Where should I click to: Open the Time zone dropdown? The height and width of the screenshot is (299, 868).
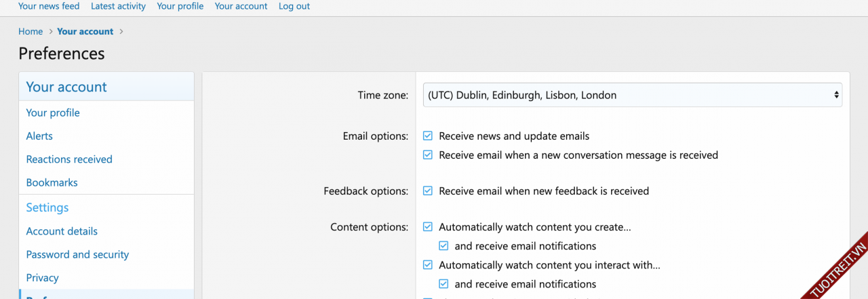632,96
